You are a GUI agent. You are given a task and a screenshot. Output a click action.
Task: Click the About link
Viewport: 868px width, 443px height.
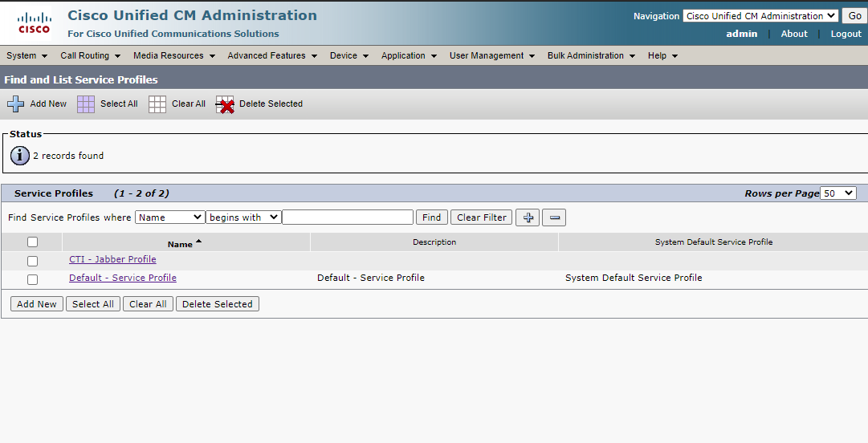coord(794,34)
